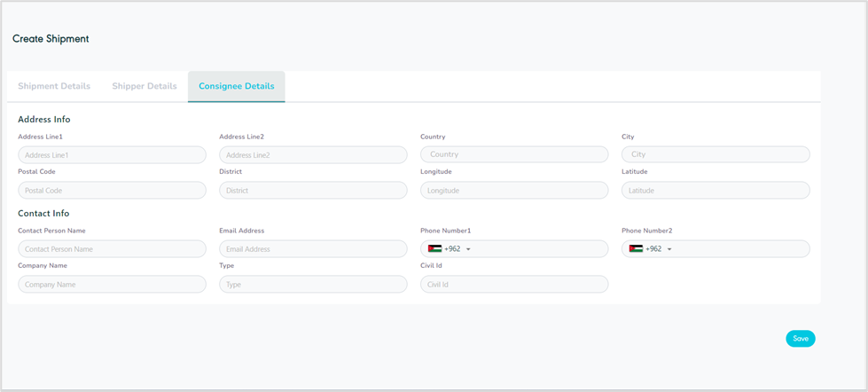Open the Country selection field

coord(514,154)
